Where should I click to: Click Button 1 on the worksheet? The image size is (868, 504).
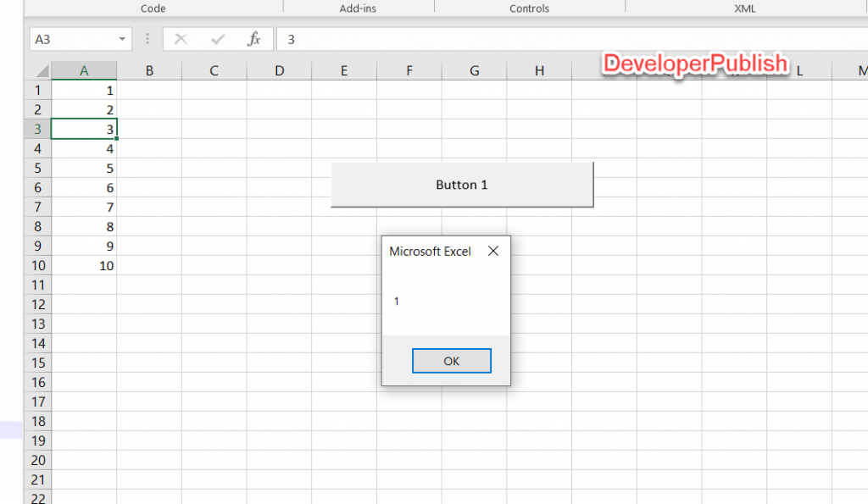pos(462,185)
